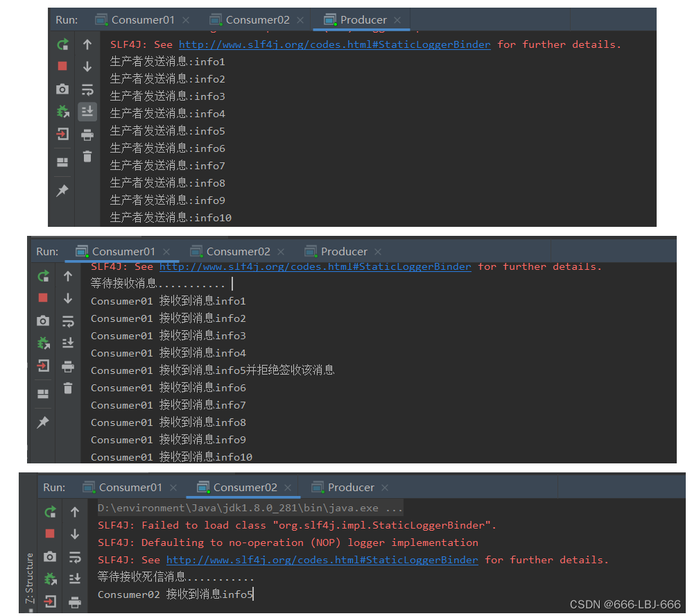Click the up arrow in the Consumer02 console
The width and height of the screenshot is (692, 616).
click(x=75, y=512)
